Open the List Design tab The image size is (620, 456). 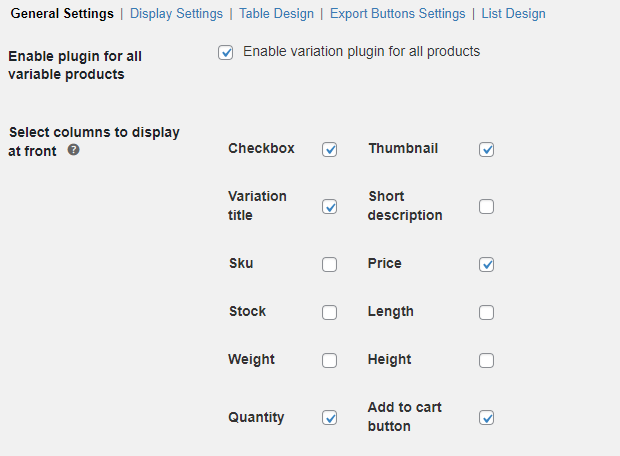coord(513,14)
